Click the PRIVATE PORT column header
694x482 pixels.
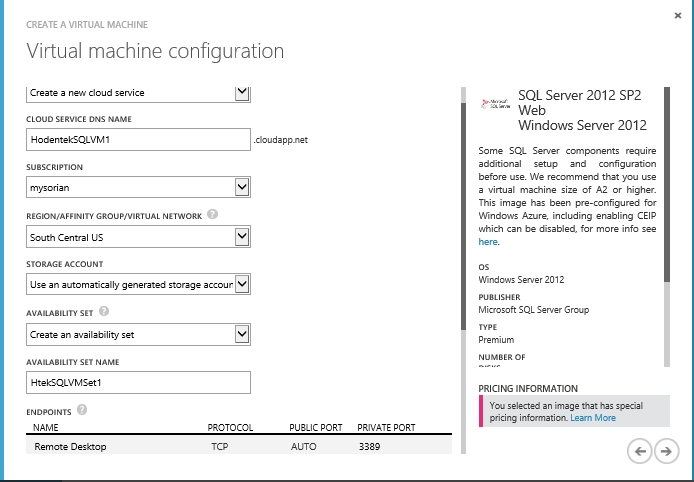pos(386,428)
